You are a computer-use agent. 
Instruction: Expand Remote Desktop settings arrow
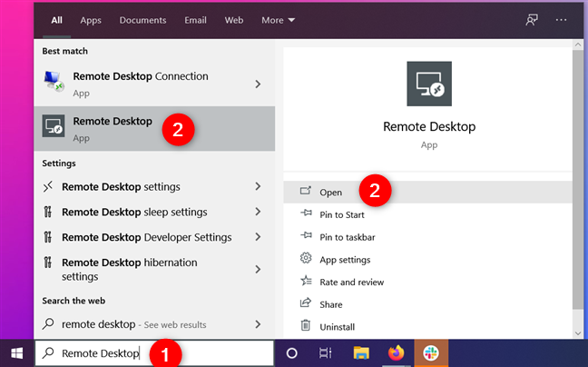258,186
